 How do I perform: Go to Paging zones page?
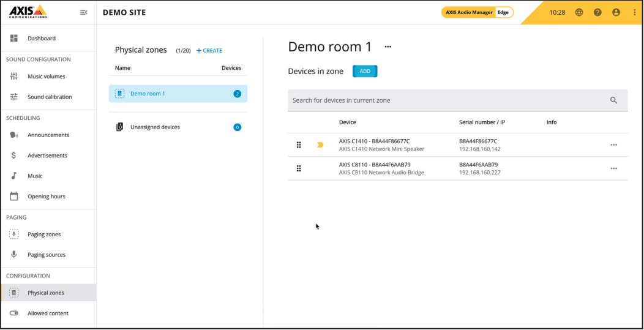pos(44,234)
